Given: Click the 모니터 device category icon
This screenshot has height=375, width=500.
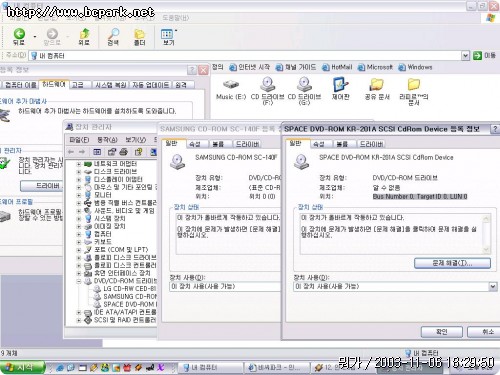Looking at the screenshot, I should [x=88, y=195].
